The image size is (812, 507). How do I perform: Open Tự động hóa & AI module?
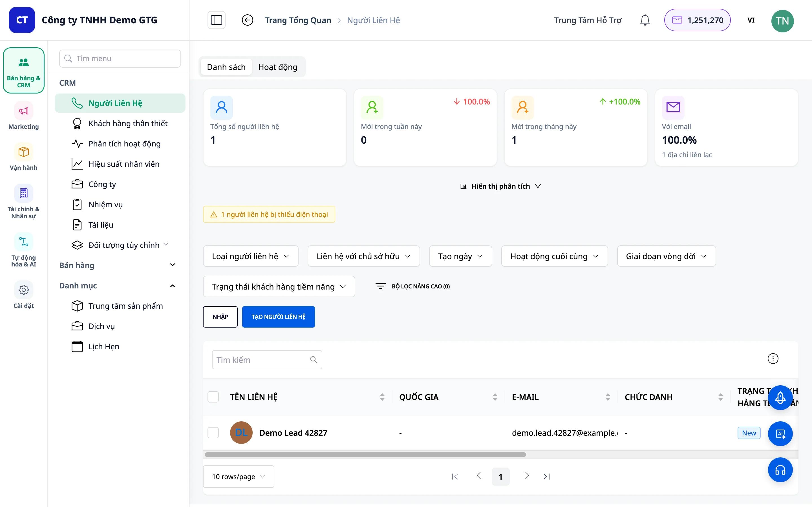(23, 250)
